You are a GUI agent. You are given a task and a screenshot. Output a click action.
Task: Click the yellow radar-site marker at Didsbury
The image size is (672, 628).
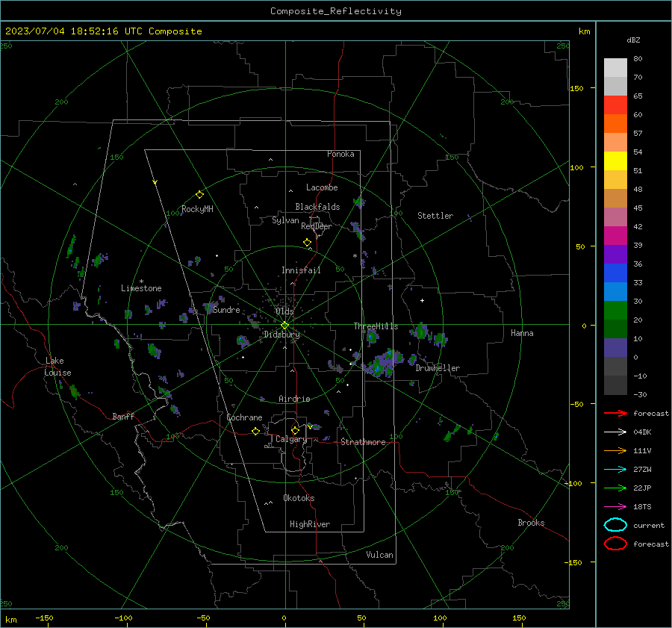point(284,326)
